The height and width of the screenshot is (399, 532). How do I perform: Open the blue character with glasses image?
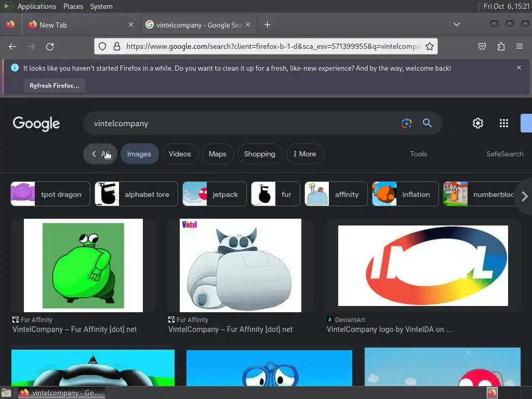click(270, 368)
